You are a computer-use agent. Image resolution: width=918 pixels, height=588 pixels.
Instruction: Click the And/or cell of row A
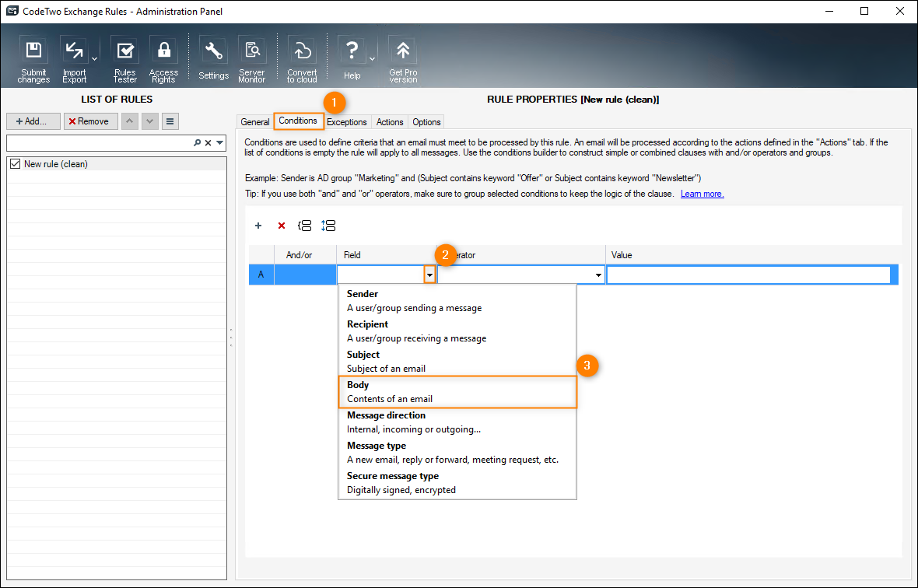tap(305, 275)
